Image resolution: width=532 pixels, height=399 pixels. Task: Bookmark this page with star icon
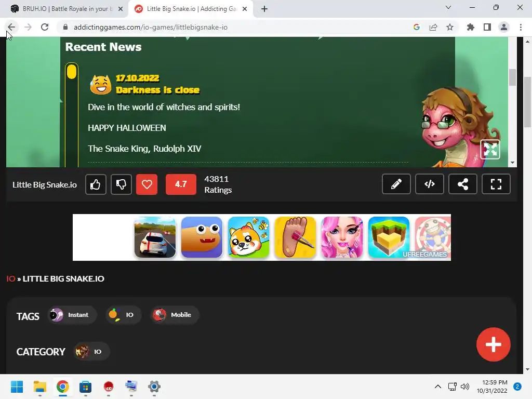(450, 27)
